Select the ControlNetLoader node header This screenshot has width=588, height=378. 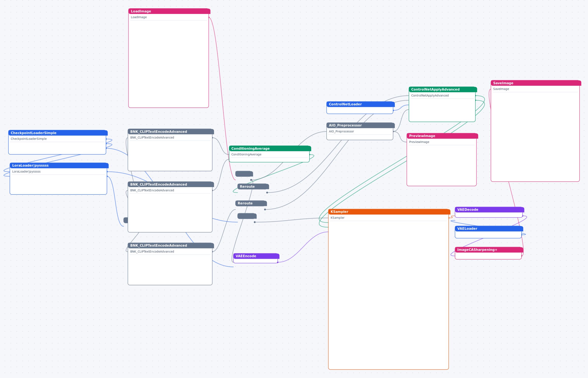tap(360, 104)
